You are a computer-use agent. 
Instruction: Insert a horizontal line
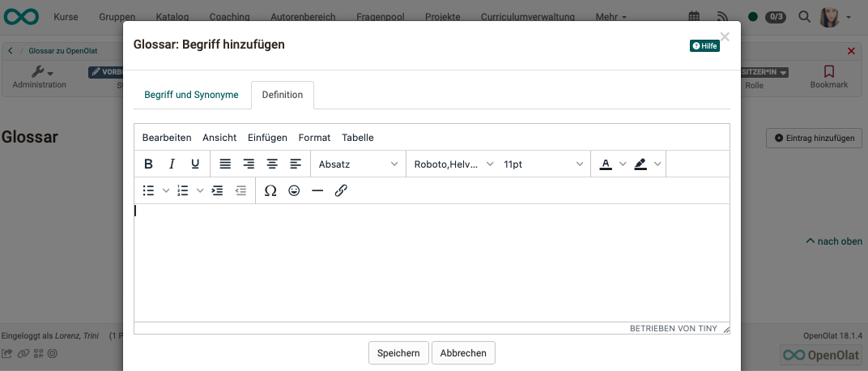point(317,190)
